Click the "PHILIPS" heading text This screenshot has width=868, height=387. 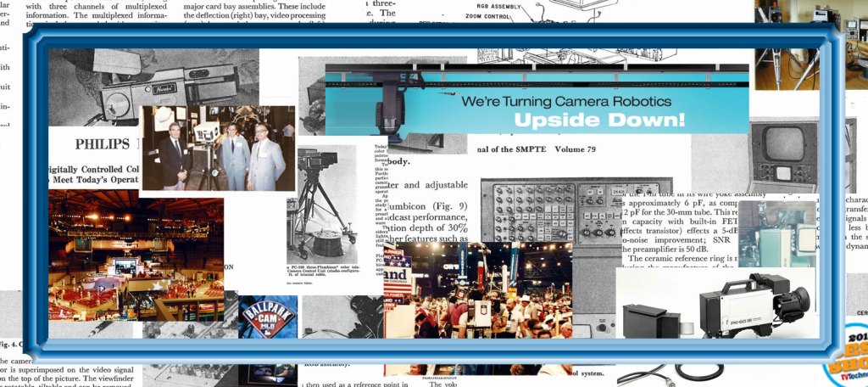[x=102, y=144]
